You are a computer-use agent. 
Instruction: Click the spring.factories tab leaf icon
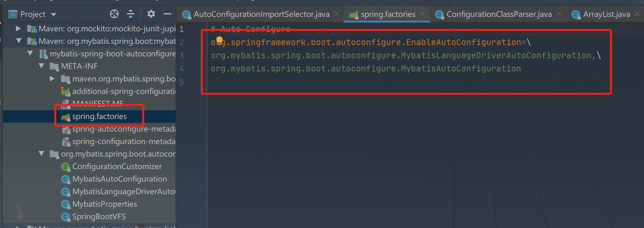pos(353,14)
